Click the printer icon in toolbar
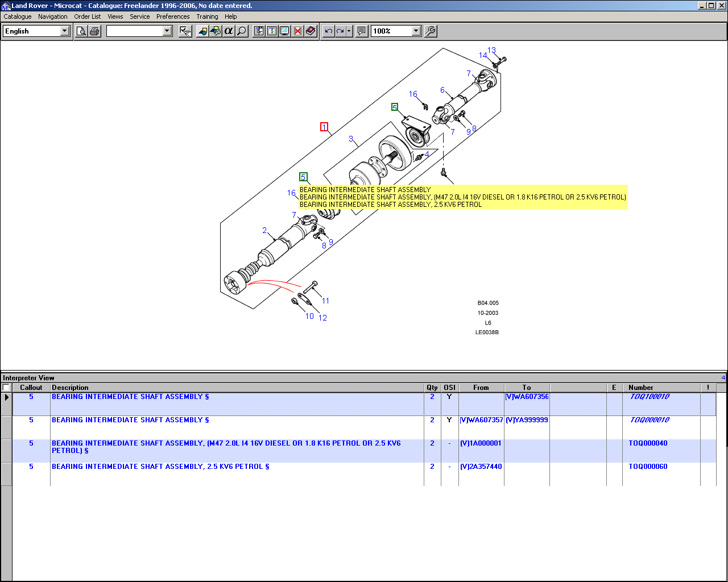This screenshot has height=582, width=728. pyautogui.click(x=94, y=31)
